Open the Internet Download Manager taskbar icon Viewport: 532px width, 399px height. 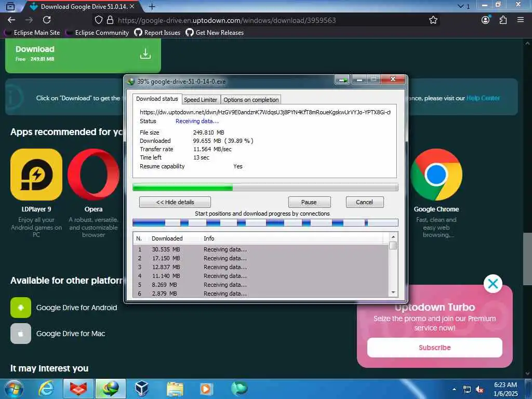(x=111, y=389)
